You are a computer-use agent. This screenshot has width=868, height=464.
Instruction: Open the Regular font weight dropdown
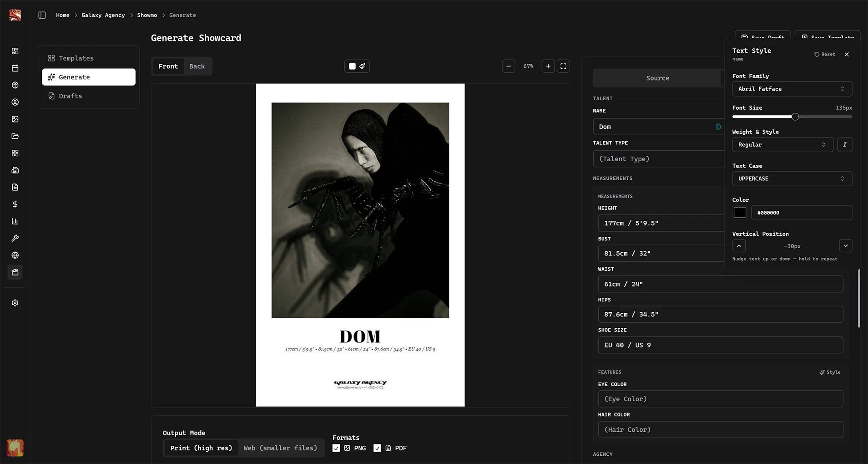pyautogui.click(x=782, y=144)
